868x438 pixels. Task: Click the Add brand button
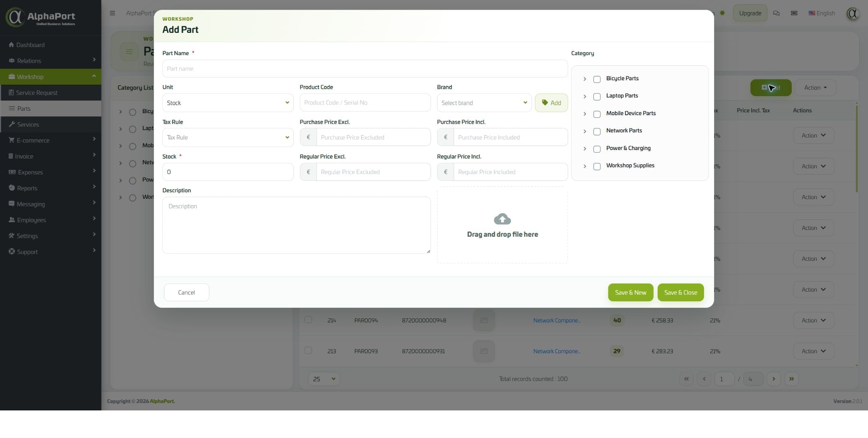click(x=551, y=103)
